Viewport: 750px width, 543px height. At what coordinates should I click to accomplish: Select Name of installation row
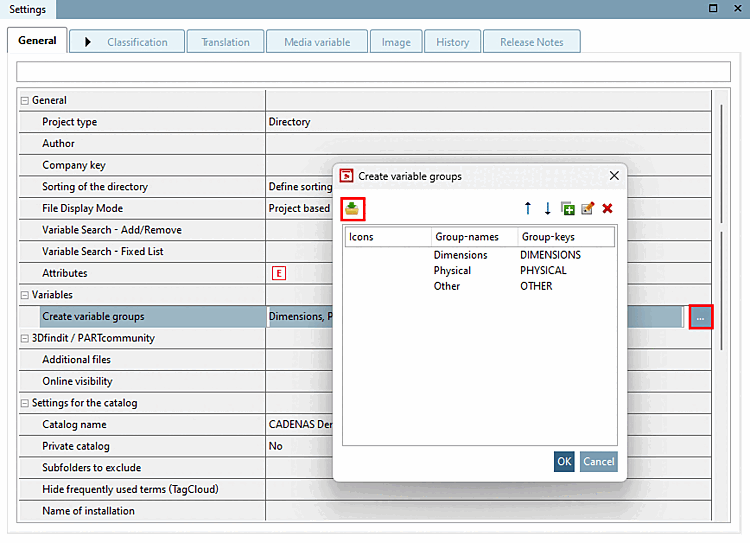pos(365,511)
